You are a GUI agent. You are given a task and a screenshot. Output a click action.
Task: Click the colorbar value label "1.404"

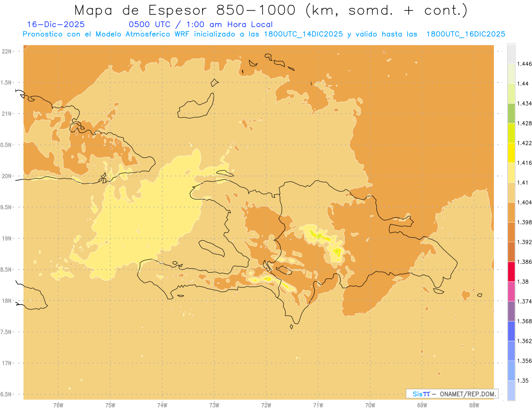click(x=524, y=202)
